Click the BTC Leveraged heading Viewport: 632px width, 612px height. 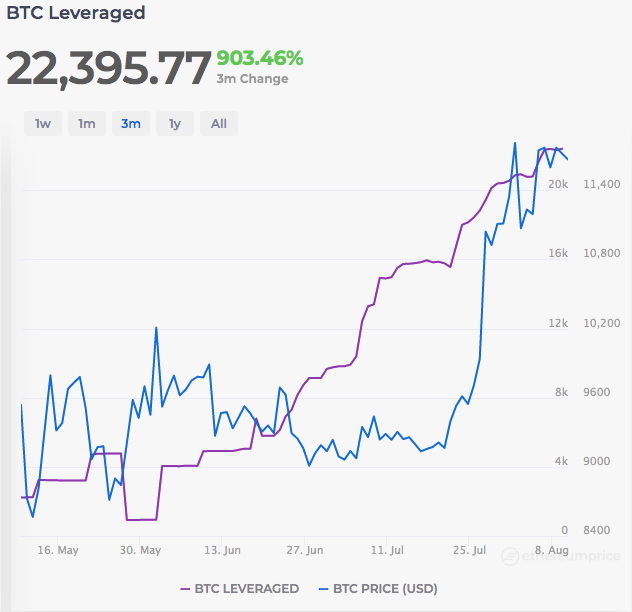[x=76, y=13]
